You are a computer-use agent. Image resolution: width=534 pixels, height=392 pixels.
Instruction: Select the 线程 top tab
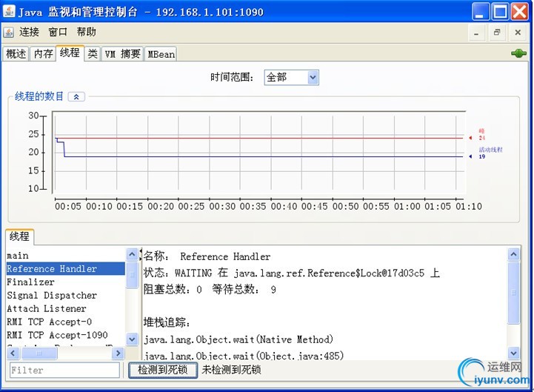pos(70,53)
